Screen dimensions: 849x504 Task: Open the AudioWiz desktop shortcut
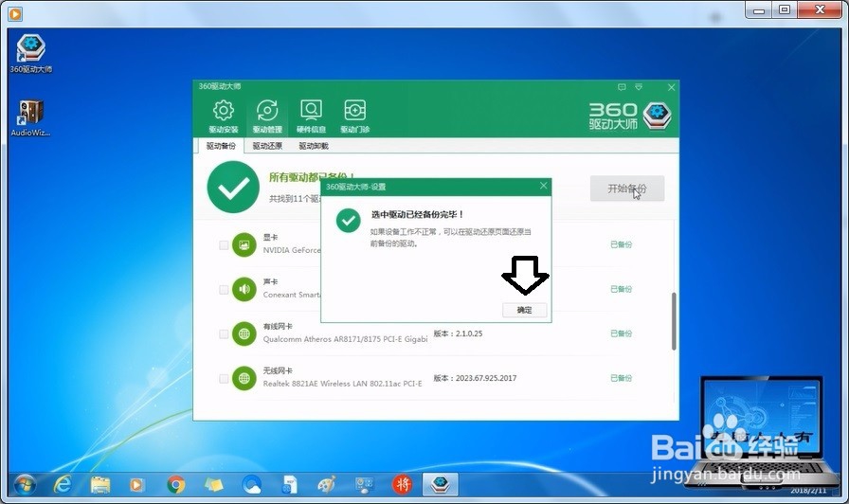pyautogui.click(x=31, y=117)
